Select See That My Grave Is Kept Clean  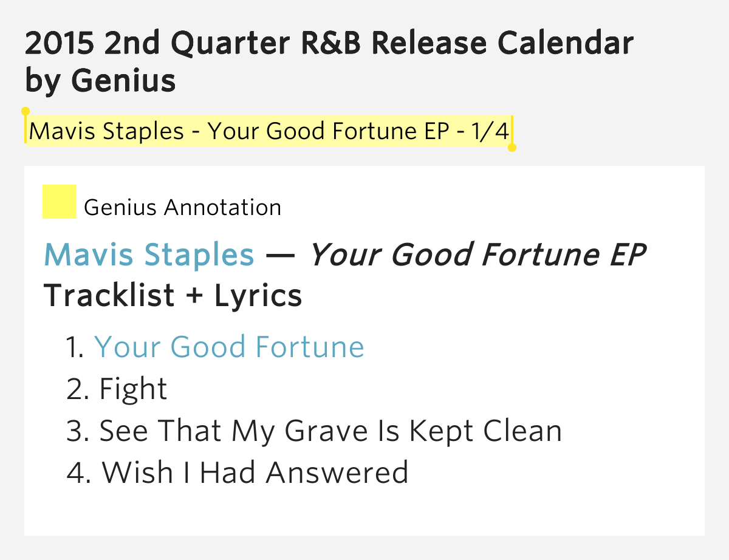coord(330,431)
